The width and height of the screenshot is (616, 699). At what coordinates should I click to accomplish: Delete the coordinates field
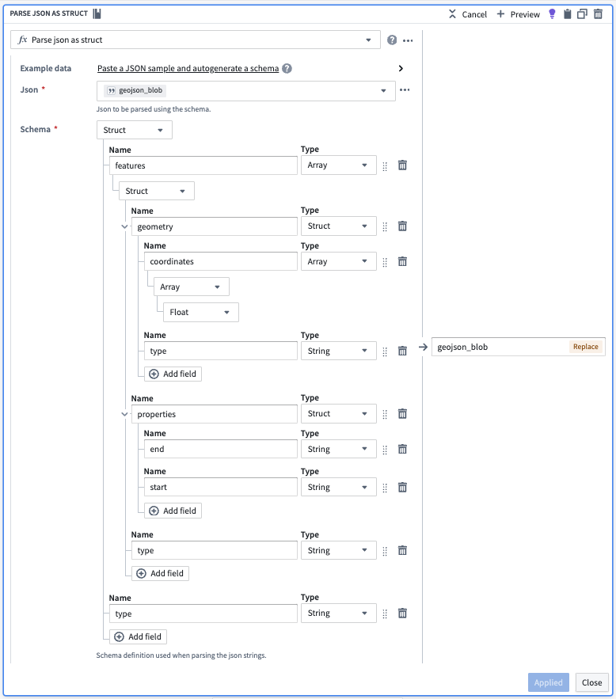coord(402,261)
